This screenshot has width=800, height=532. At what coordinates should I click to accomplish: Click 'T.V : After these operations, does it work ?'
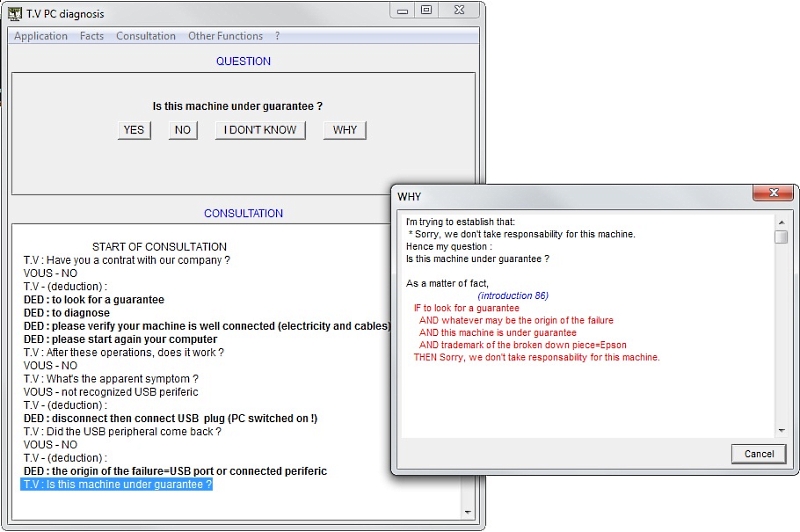(x=123, y=352)
